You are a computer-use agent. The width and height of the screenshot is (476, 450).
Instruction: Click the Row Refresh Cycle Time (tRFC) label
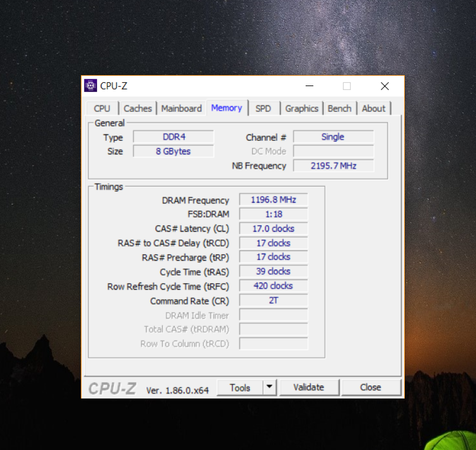[168, 287]
